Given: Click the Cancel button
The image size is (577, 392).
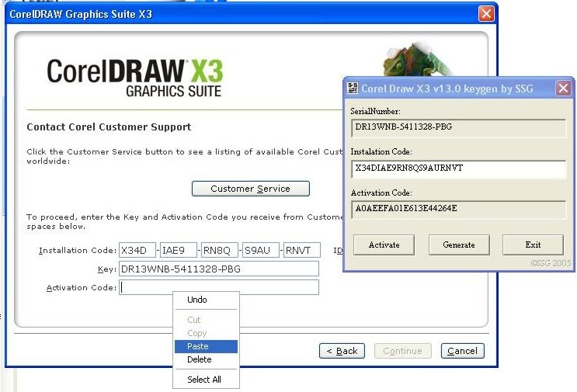Looking at the screenshot, I should coord(463,351).
